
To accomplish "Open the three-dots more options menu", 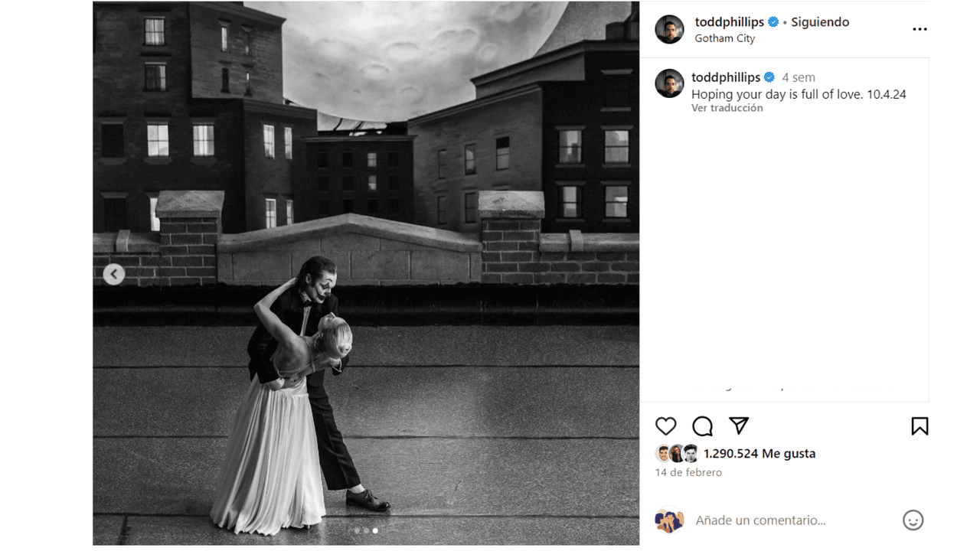I will pos(920,29).
